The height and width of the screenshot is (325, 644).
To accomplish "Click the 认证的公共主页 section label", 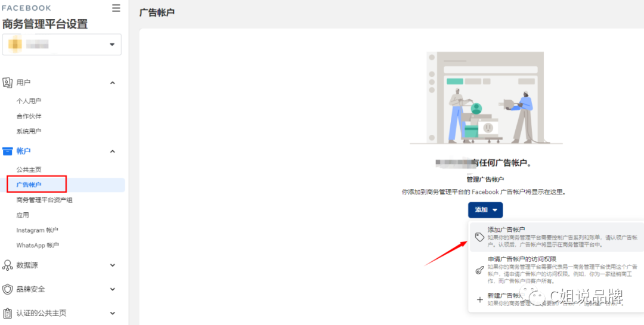I will [41, 314].
